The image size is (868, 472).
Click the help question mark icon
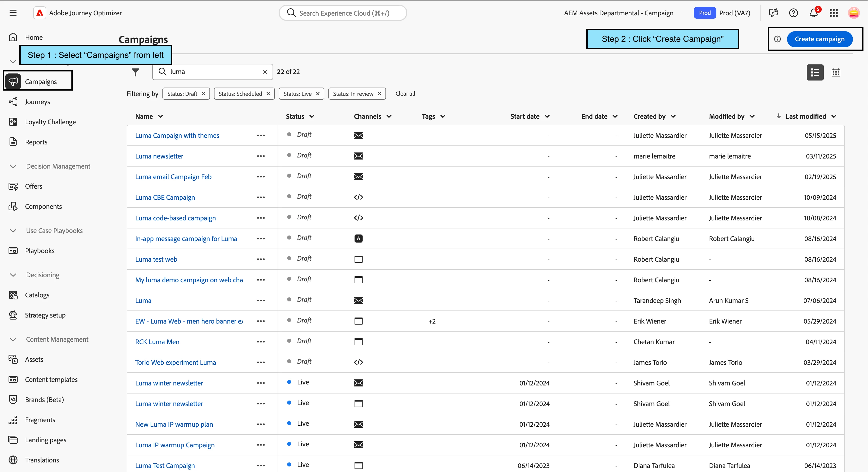pyautogui.click(x=793, y=13)
